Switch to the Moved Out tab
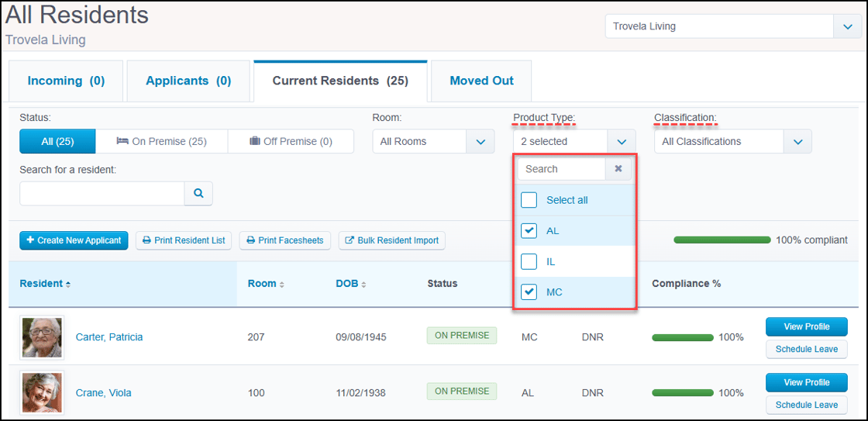868x421 pixels. coord(481,81)
